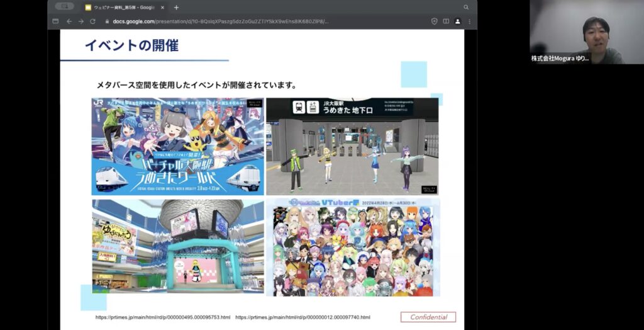Click the browser forward arrow
This screenshot has height=330, width=644.
click(x=81, y=21)
